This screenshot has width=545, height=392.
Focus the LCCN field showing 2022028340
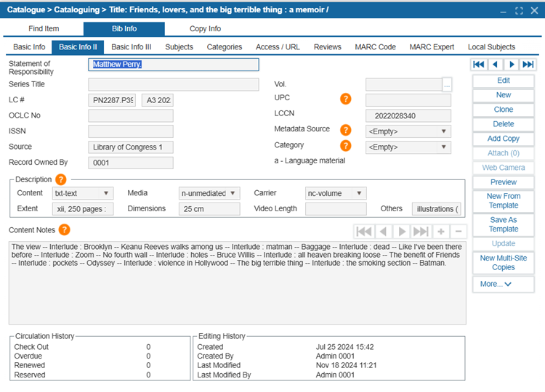(408, 115)
